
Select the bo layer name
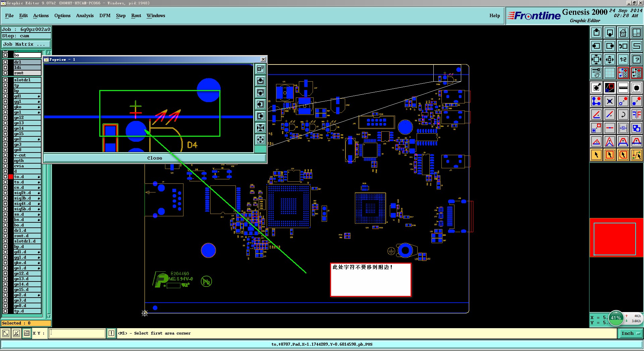pos(27,55)
